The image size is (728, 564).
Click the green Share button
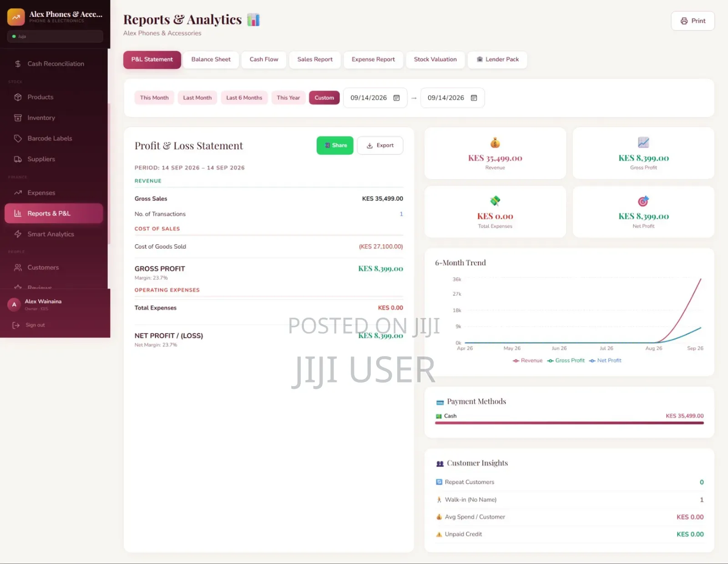335,146
